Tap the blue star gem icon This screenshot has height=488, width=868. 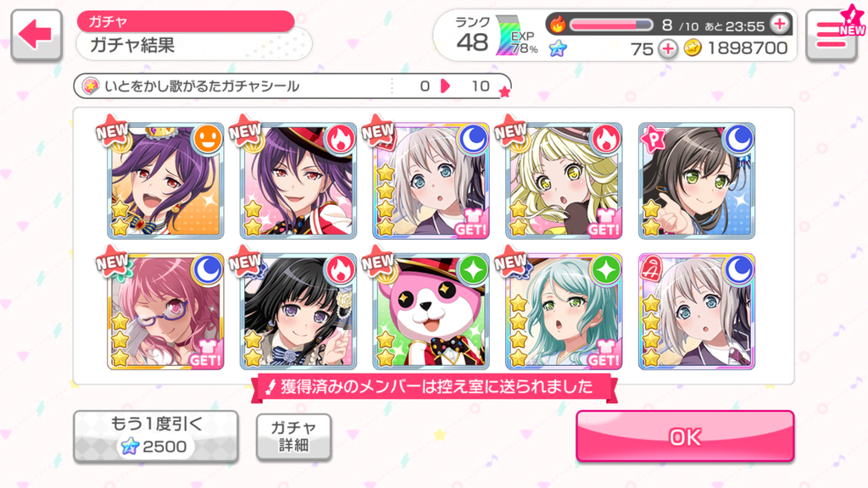click(x=558, y=48)
